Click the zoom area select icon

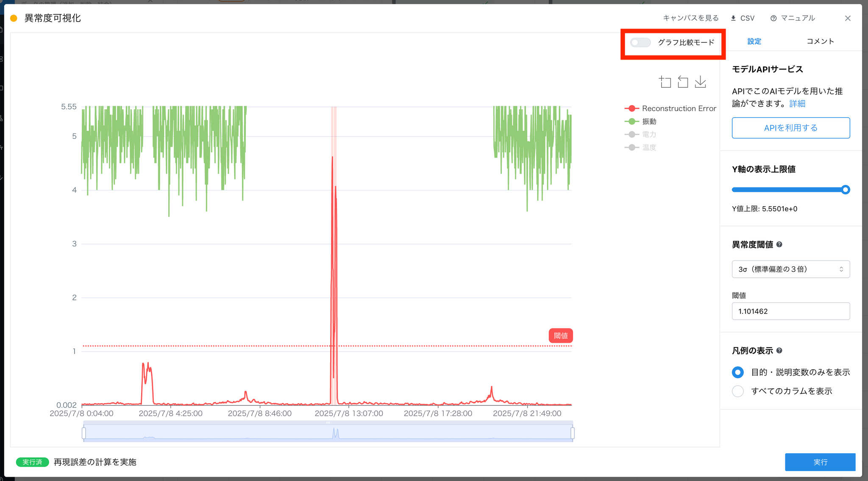(x=665, y=82)
